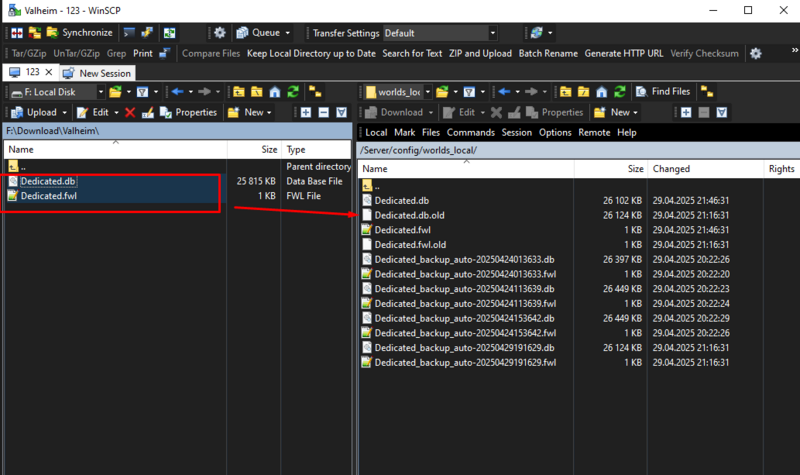Click Generate HTTP URL command

point(623,53)
